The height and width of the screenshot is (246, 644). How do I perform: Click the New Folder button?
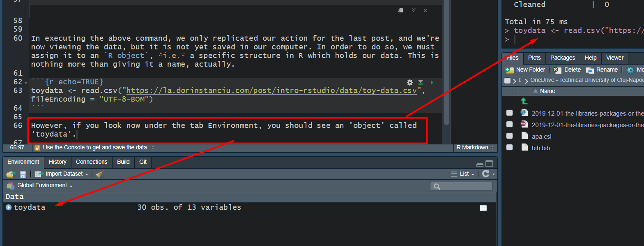point(526,70)
